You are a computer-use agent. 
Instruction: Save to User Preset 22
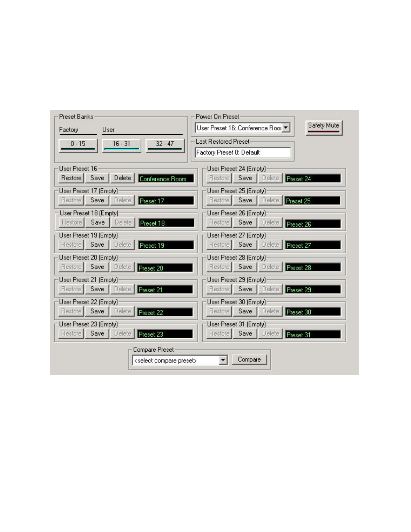97,311
